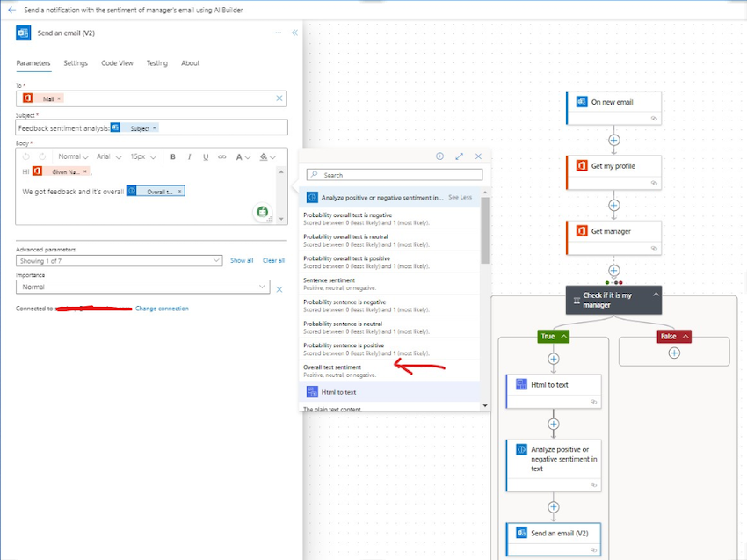Open the Arial font family dropdown
This screenshot has width=747, height=560.
click(109, 156)
